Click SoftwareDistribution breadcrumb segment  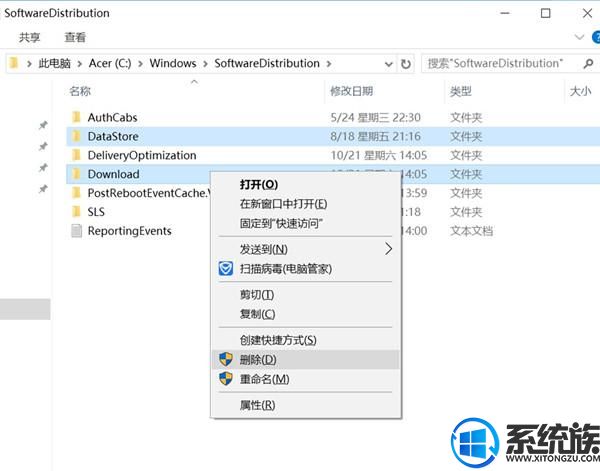pos(267,64)
